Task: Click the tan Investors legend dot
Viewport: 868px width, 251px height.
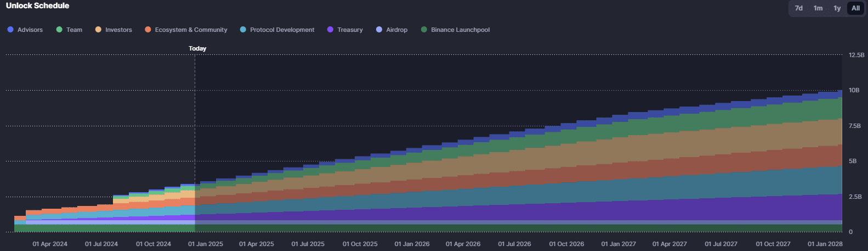Action: [x=98, y=30]
